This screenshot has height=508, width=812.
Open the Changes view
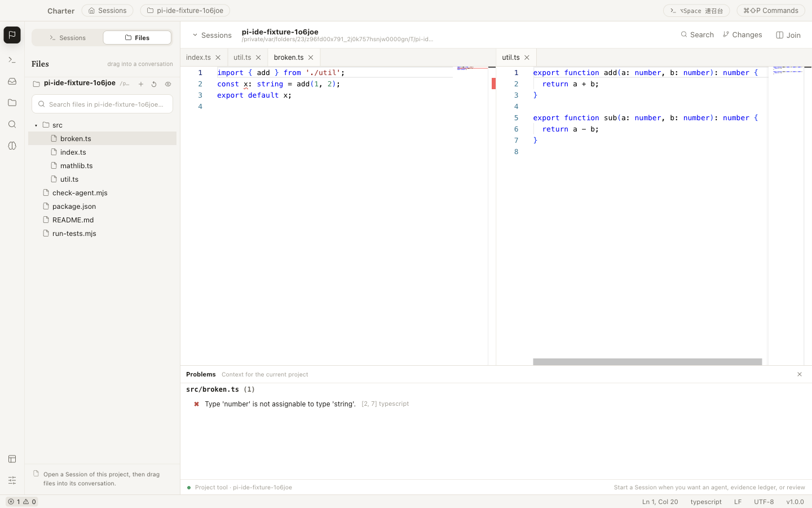coord(742,35)
